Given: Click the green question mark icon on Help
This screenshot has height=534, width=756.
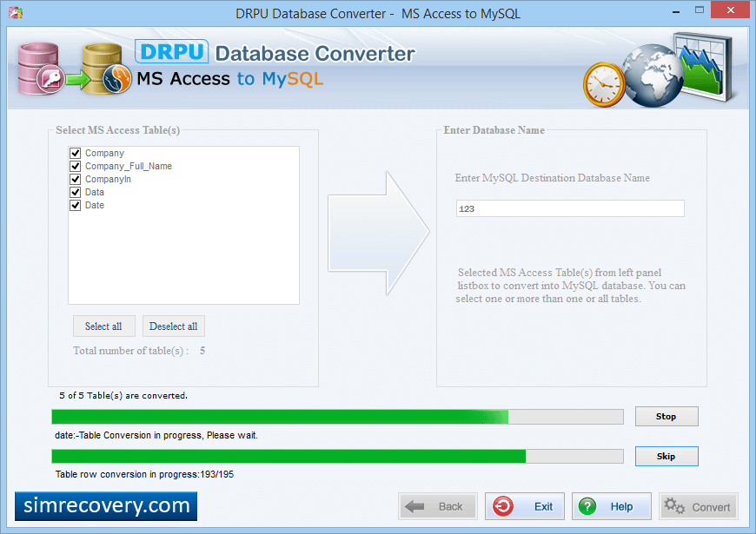Looking at the screenshot, I should 587,506.
